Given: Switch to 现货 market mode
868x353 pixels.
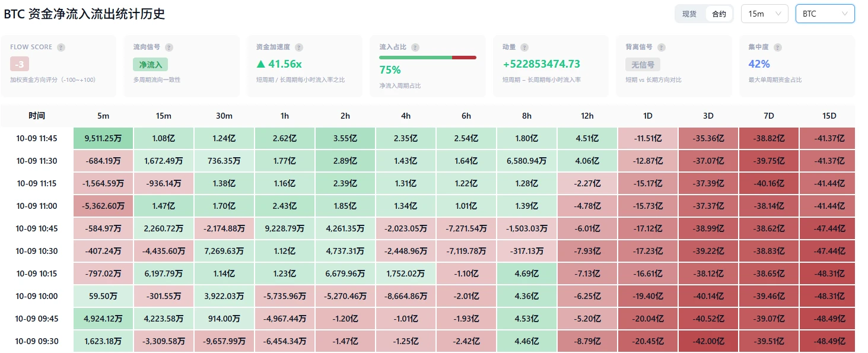Looking at the screenshot, I should click(689, 14).
